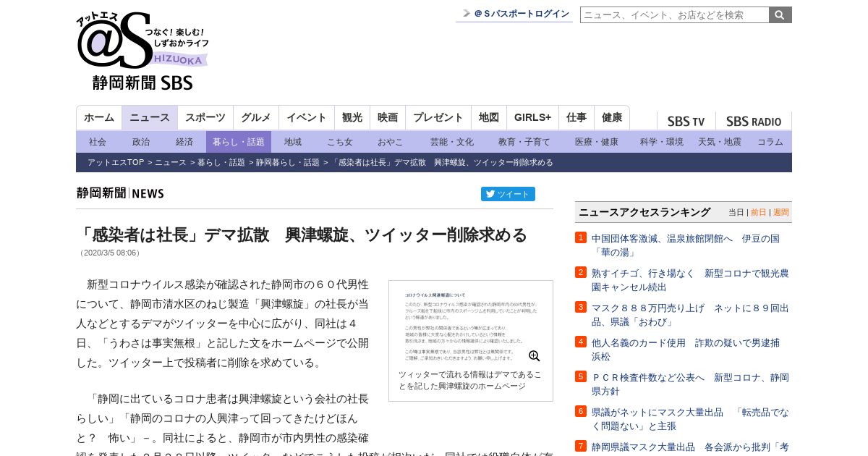The height and width of the screenshot is (456, 868).
Task: Select the 天気・地震 category
Action: coord(720,142)
